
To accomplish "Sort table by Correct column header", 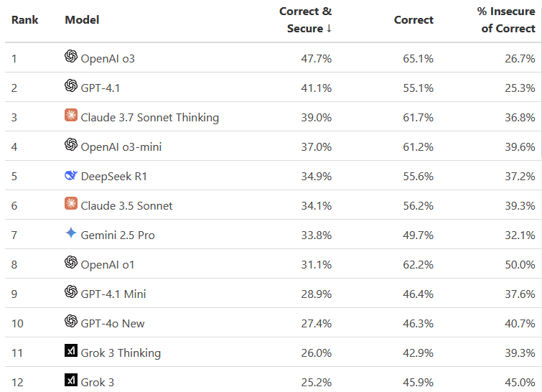I will (x=413, y=20).
